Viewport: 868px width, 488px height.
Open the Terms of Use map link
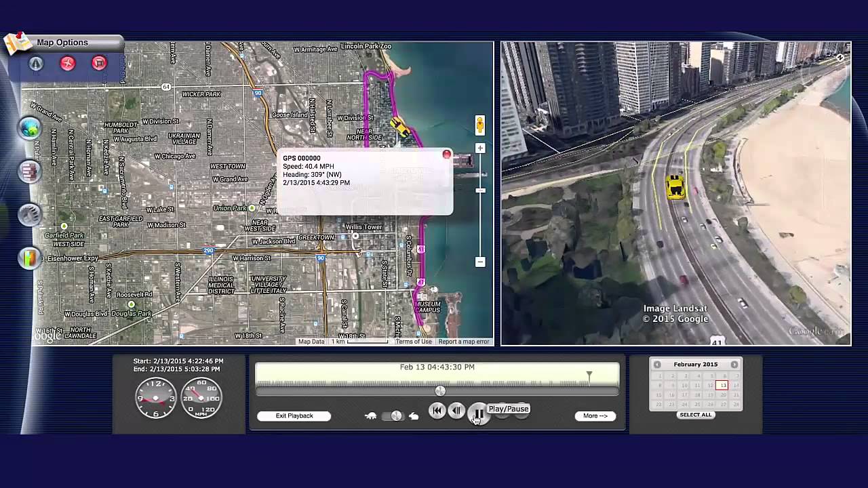[414, 342]
